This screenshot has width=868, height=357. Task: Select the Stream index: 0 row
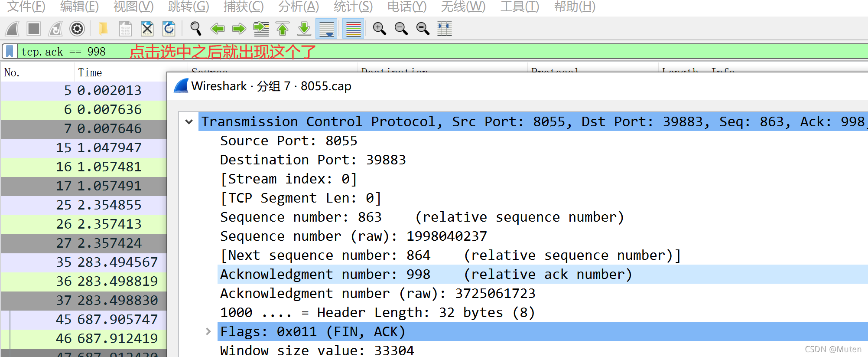543,179
